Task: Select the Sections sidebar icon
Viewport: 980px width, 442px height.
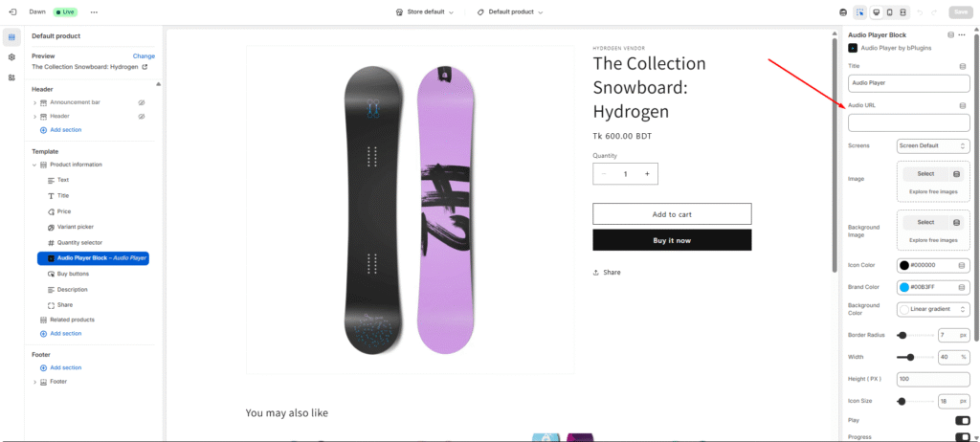Action: click(11, 37)
